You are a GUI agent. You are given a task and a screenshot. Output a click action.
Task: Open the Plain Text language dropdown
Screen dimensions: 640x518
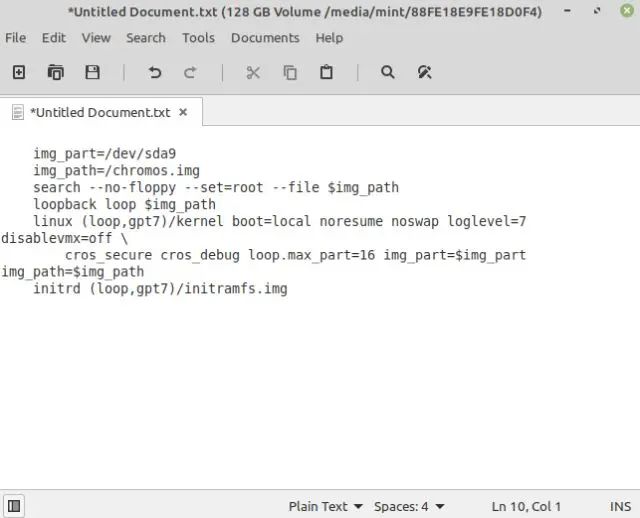(x=326, y=506)
